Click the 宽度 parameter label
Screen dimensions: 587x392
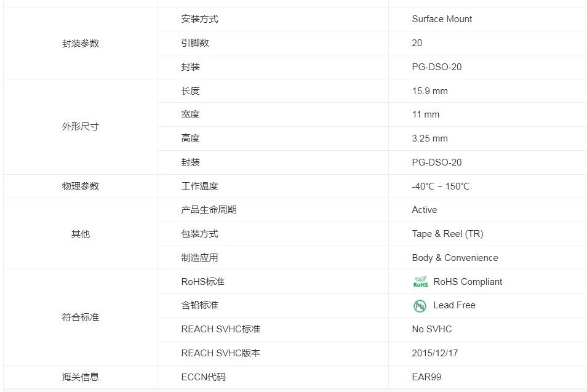(x=190, y=114)
